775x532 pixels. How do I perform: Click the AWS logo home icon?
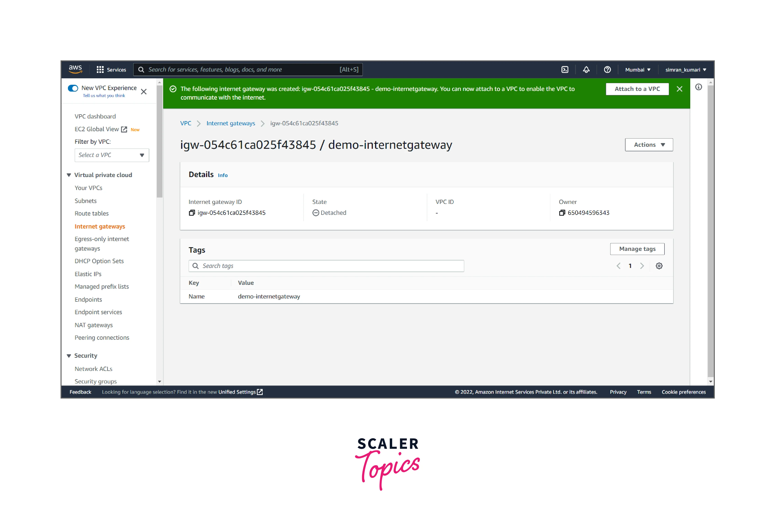[75, 69]
